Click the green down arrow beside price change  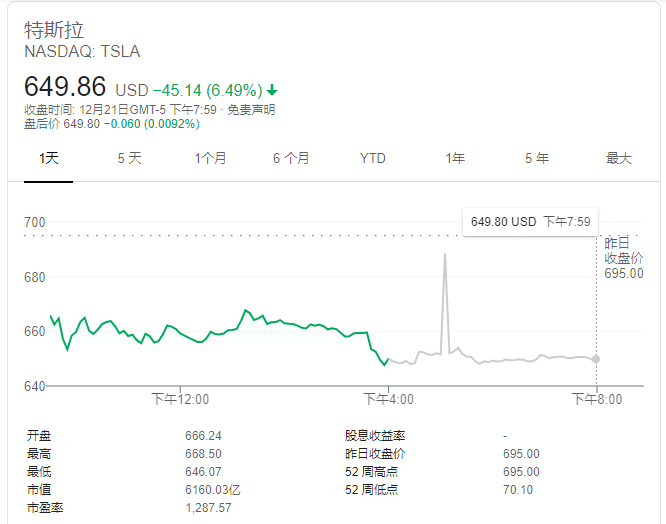pos(272,89)
